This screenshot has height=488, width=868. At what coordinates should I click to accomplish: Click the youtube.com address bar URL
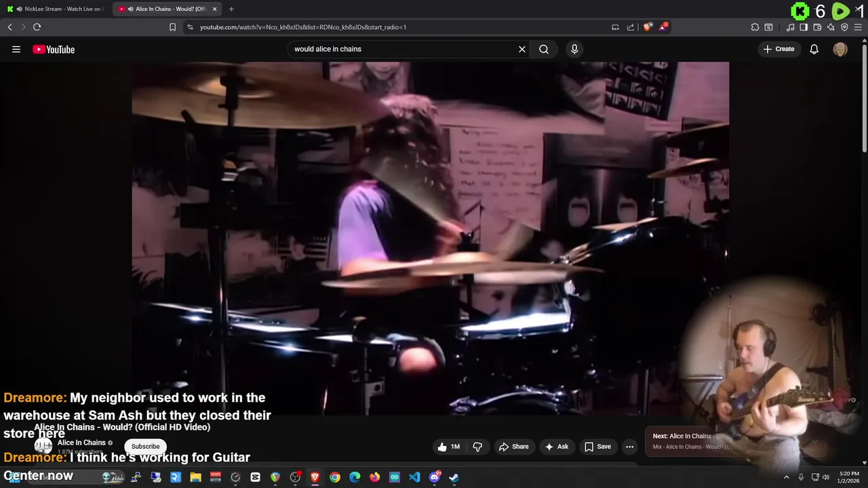click(x=303, y=27)
